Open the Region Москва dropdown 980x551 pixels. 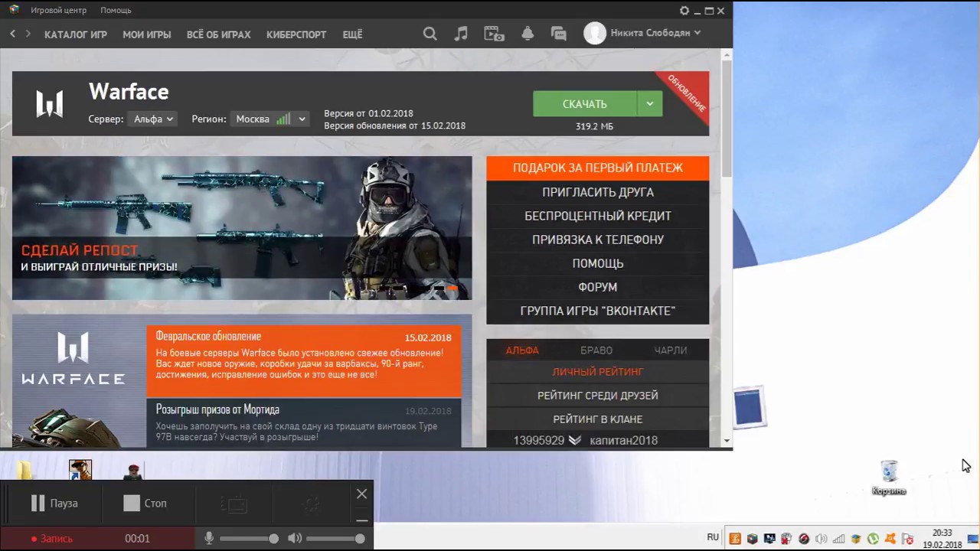point(271,119)
